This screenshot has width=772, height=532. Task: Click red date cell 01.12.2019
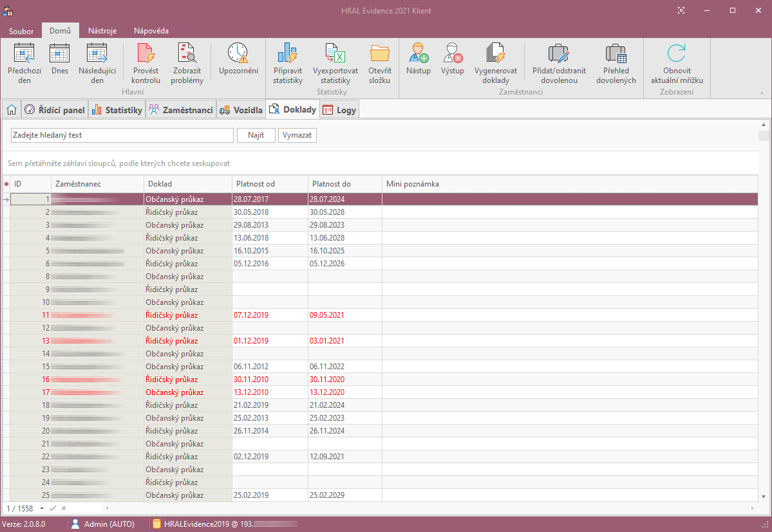click(x=270, y=341)
